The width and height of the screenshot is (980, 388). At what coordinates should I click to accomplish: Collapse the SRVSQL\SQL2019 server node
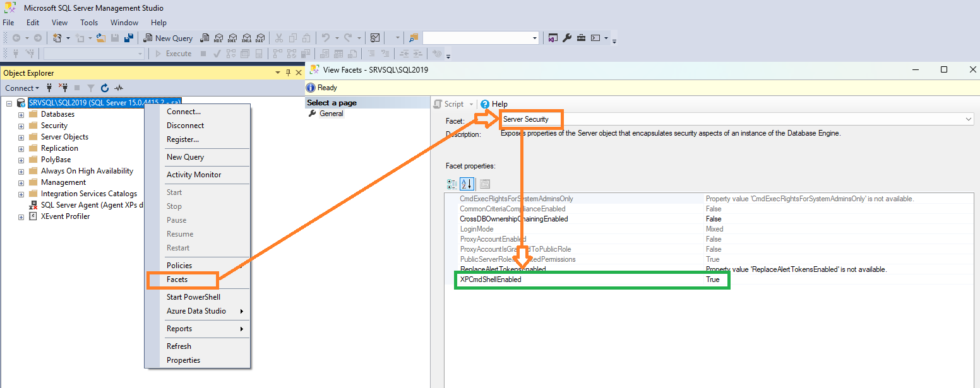point(9,103)
